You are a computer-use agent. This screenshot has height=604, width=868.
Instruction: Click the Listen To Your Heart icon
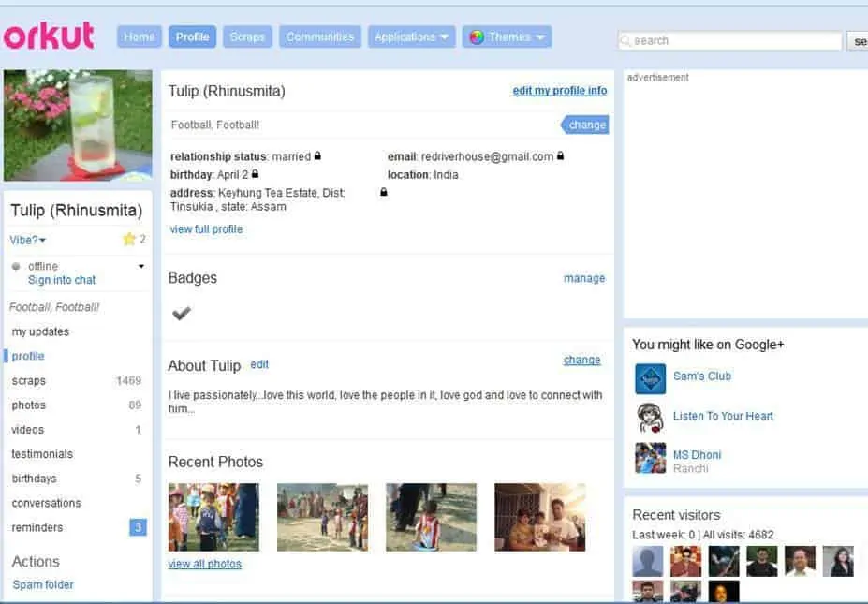650,418
